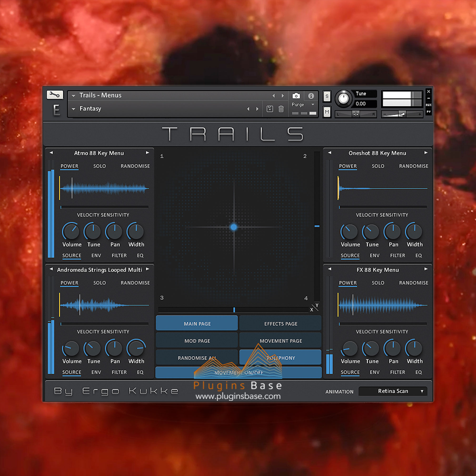Screen dimensions: 476x476
Task: Toggle SOLO for Atmo 88 Key Menu layer
Action: click(x=99, y=166)
